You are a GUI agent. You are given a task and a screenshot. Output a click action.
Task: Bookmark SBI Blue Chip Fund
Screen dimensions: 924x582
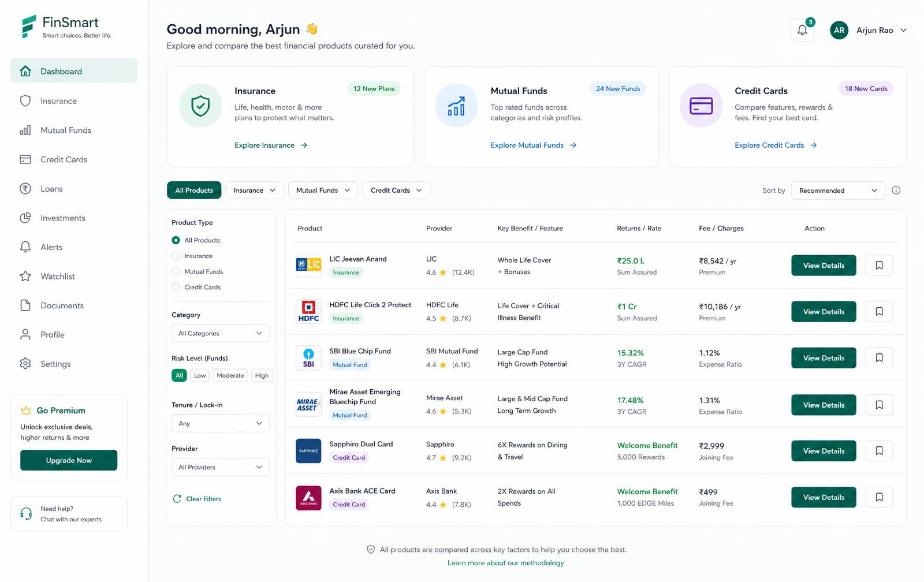pos(879,358)
